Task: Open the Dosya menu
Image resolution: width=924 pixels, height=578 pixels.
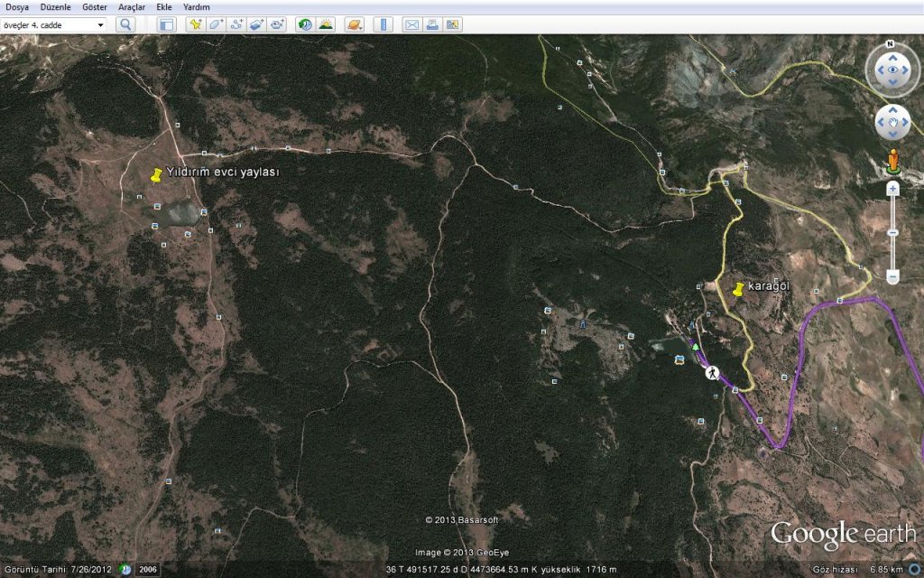Action: click(17, 6)
